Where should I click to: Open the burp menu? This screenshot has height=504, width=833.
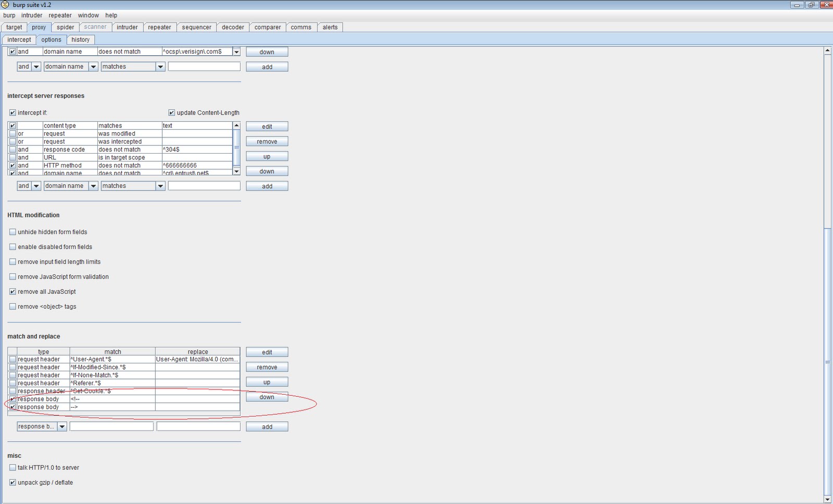coord(9,15)
